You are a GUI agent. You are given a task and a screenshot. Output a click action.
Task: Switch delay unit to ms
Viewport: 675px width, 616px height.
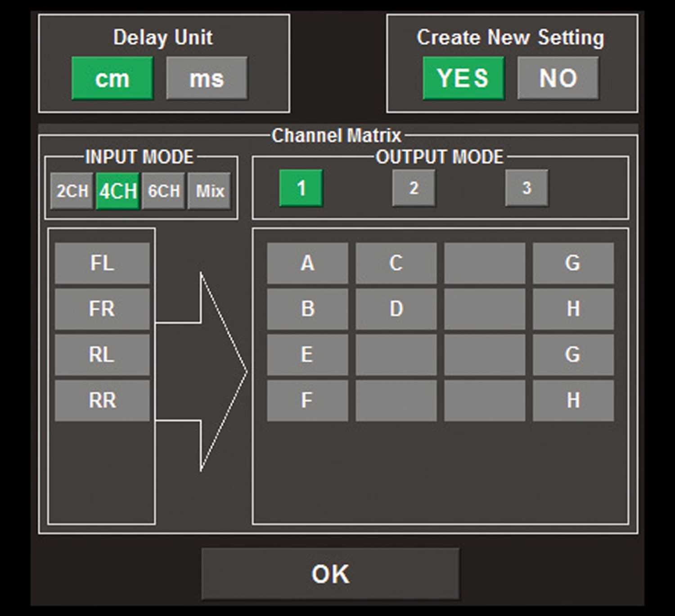(207, 78)
